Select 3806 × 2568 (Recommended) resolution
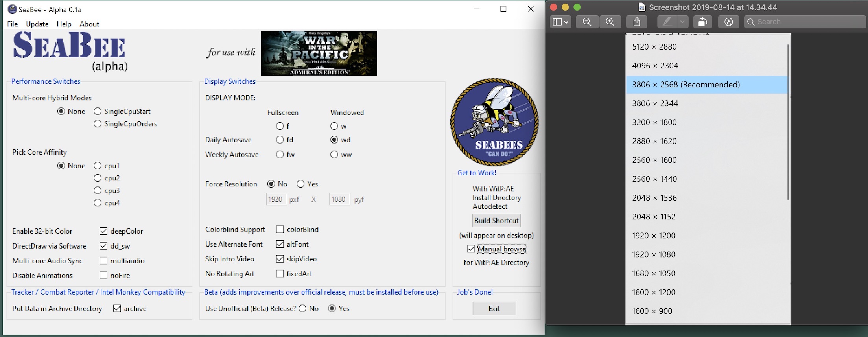868x337 pixels. coord(706,85)
